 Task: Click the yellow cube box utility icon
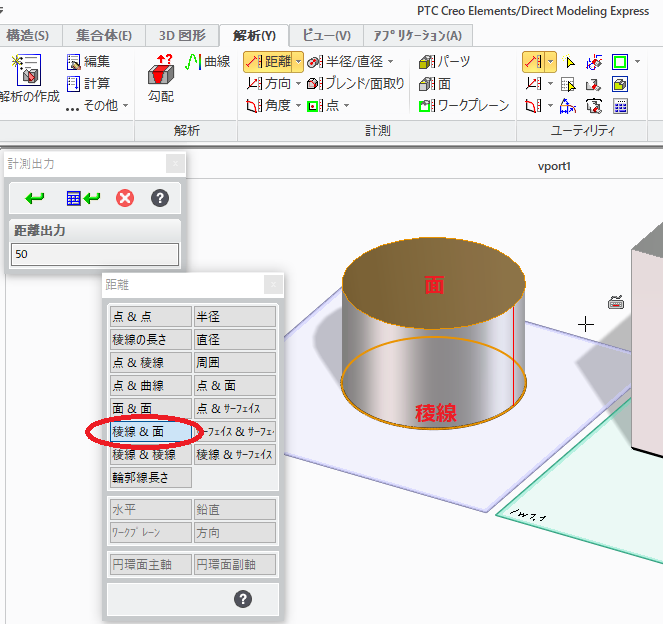620,84
